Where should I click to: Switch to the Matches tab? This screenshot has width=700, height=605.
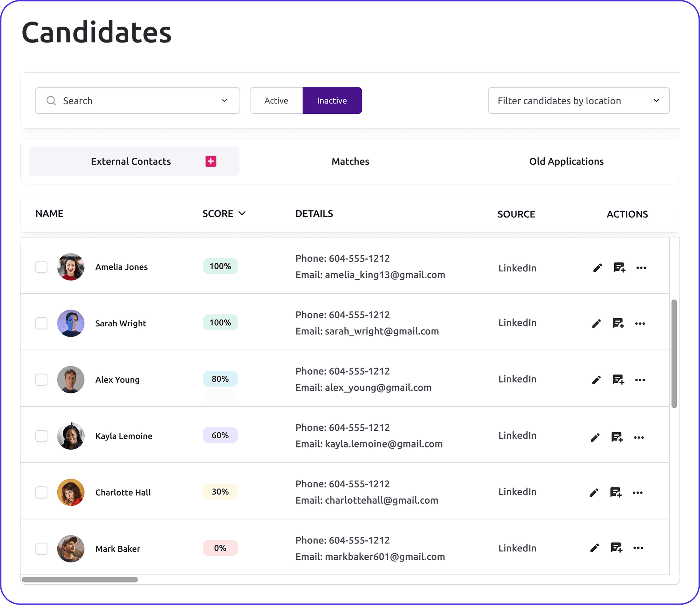(x=350, y=161)
